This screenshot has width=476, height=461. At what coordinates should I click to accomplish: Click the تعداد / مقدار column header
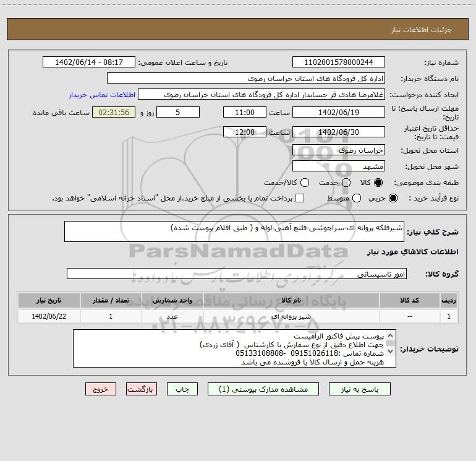pos(111,300)
